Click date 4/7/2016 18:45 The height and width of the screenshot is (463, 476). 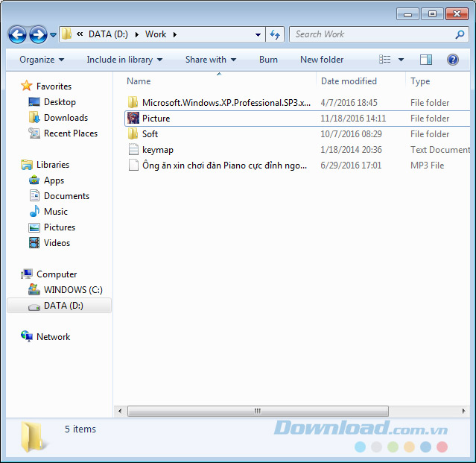tap(349, 103)
